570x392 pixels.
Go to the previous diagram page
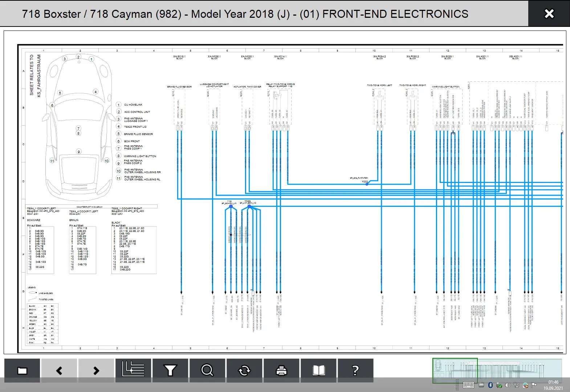59,371
